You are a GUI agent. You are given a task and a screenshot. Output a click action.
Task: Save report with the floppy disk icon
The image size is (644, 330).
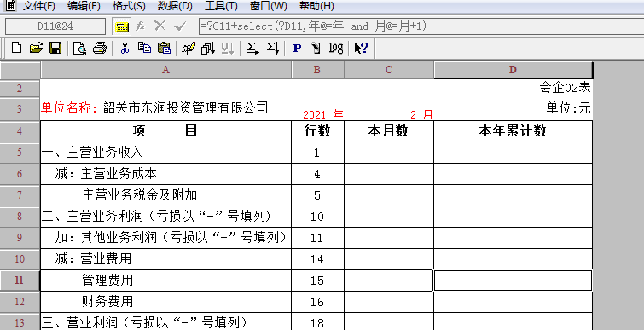pos(55,48)
